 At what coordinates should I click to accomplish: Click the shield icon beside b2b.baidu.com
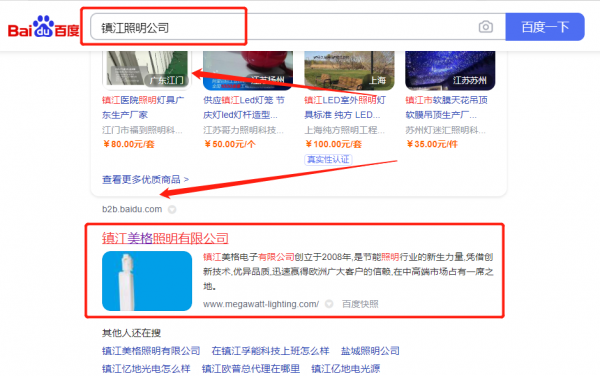coord(172,210)
